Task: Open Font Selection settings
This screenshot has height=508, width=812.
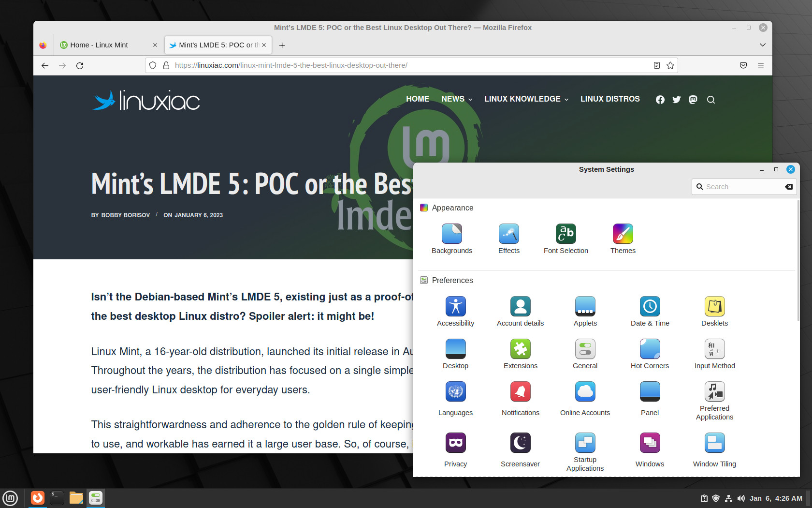Action: click(x=566, y=239)
